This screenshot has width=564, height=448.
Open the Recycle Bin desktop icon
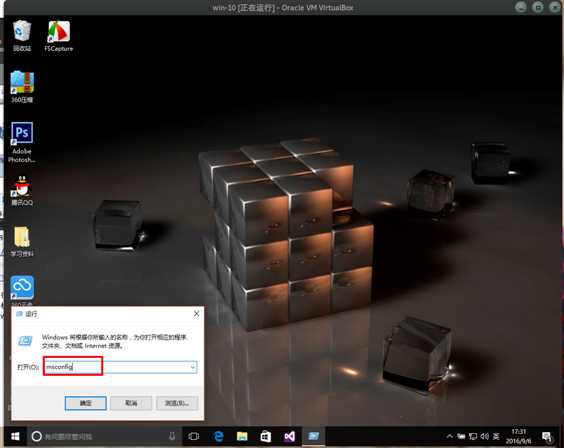pos(22,36)
